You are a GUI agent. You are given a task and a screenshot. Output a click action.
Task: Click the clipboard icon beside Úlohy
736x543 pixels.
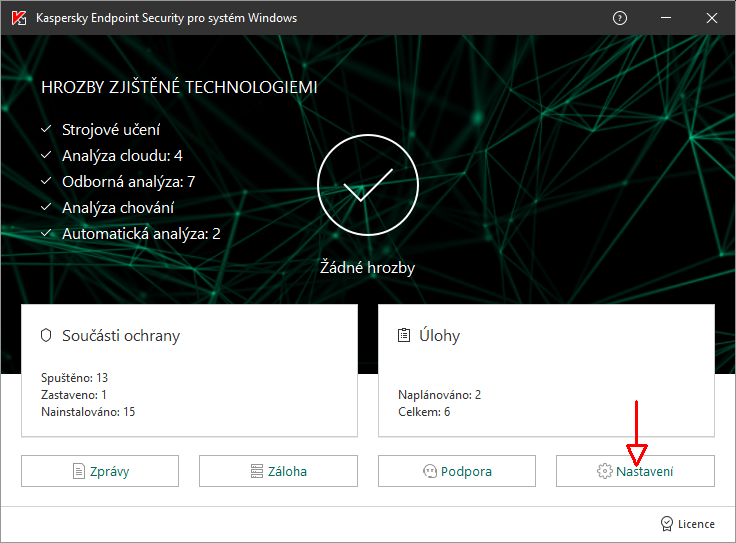404,335
